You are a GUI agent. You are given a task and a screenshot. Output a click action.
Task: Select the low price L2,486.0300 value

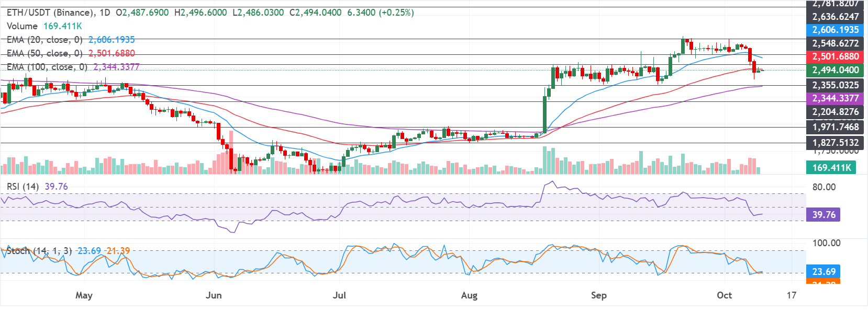pyautogui.click(x=258, y=12)
